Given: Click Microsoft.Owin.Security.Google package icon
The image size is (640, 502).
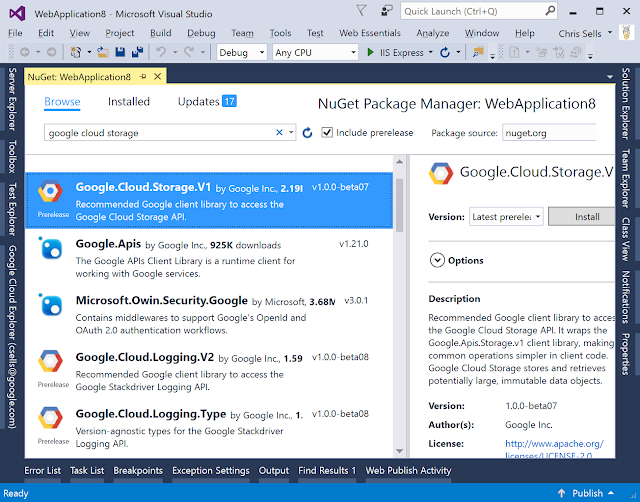Looking at the screenshot, I should click(x=51, y=305).
